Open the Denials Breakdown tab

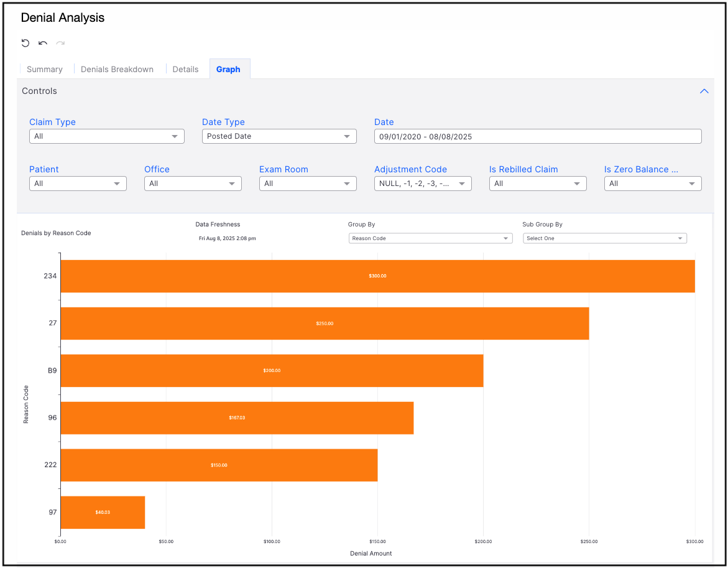tap(117, 69)
